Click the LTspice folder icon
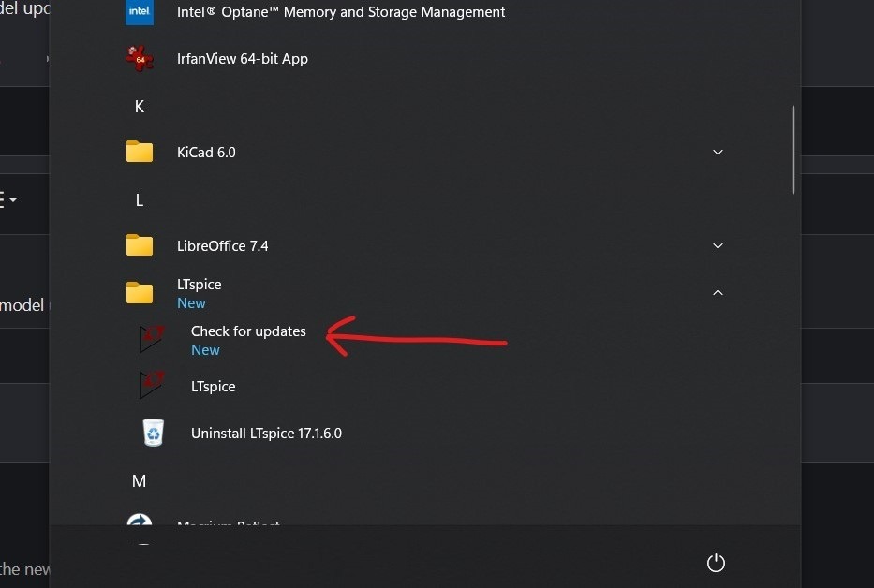The height and width of the screenshot is (588, 874). (x=140, y=293)
